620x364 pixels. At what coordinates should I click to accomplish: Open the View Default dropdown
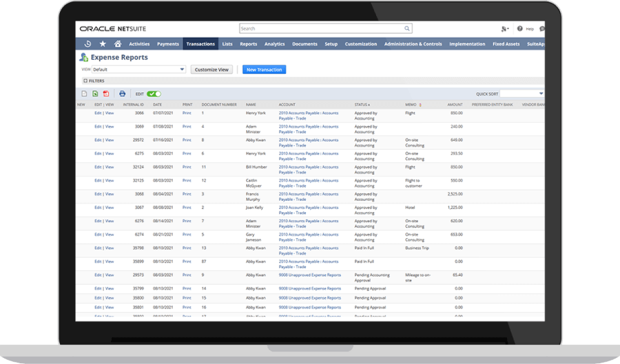point(138,69)
